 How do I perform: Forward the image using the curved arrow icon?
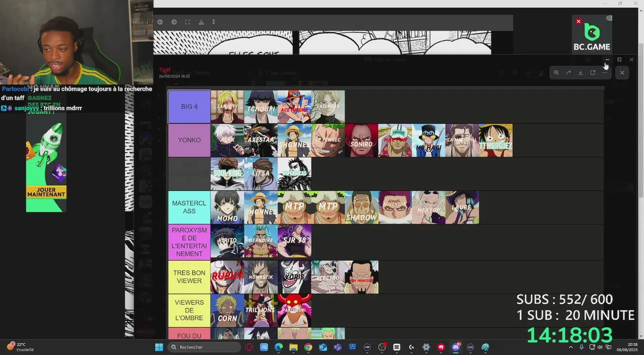(x=569, y=72)
